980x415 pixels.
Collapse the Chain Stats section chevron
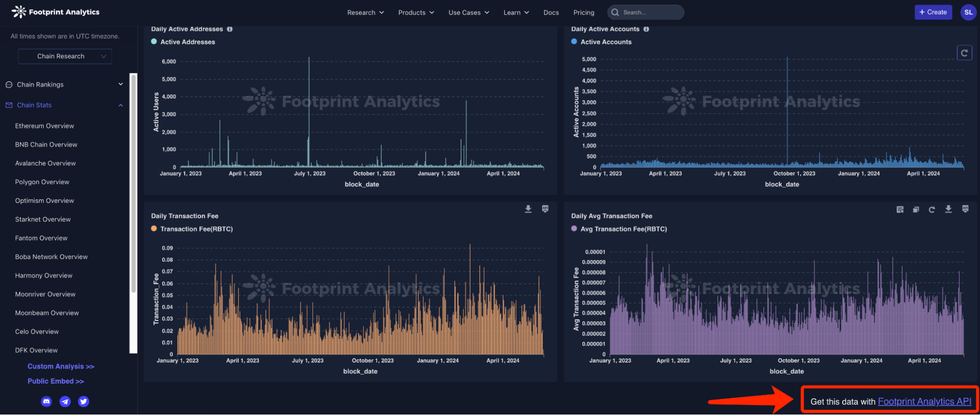(x=121, y=105)
